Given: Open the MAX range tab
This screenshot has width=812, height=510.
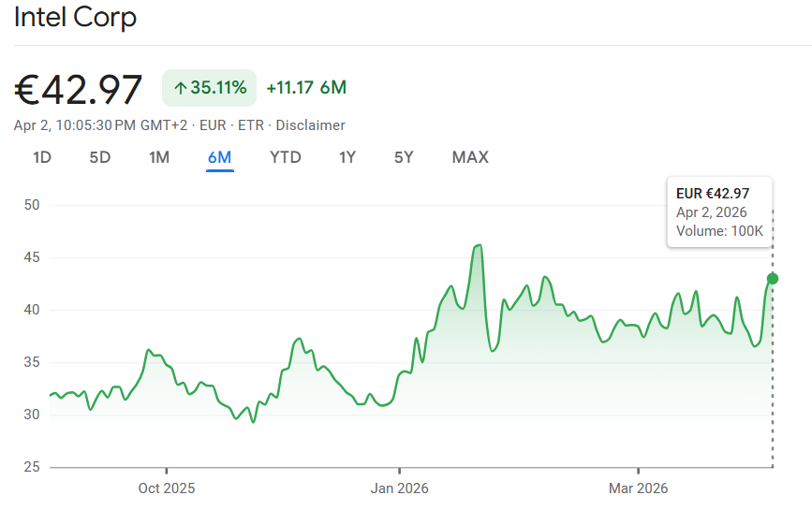Looking at the screenshot, I should click(x=470, y=157).
